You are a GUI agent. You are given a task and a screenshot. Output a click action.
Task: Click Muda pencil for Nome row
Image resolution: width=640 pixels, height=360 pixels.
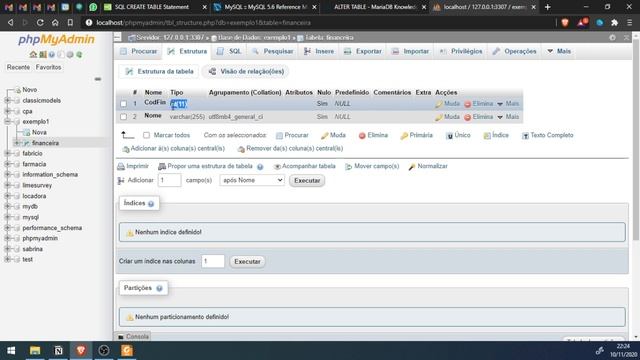tap(447, 117)
